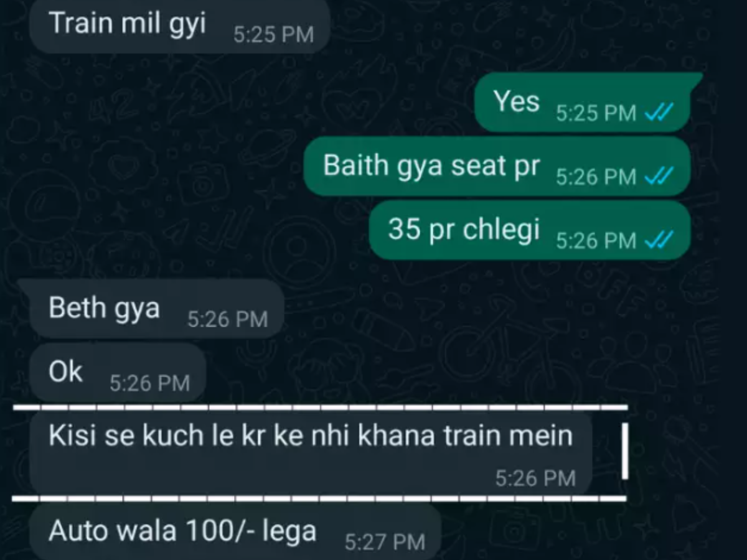
Task: Click the 5:26 PM timestamp beside "Beth gya"
Action: click(228, 319)
